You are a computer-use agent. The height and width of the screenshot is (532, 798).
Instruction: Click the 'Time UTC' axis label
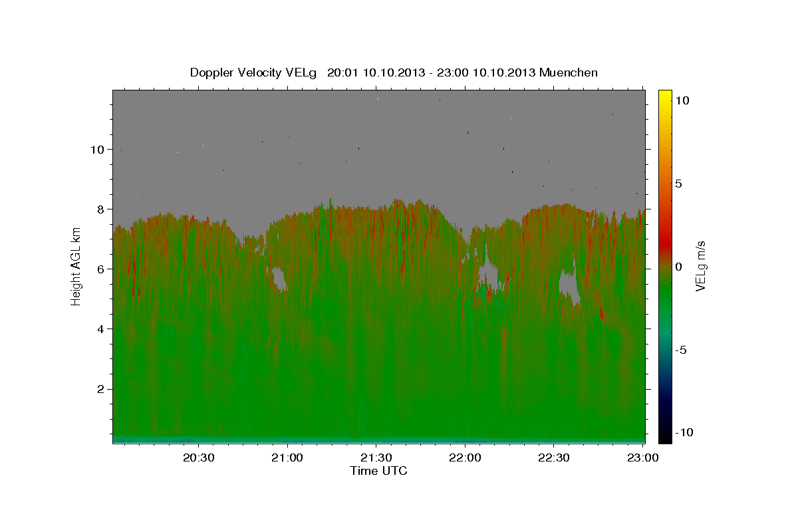click(378, 471)
